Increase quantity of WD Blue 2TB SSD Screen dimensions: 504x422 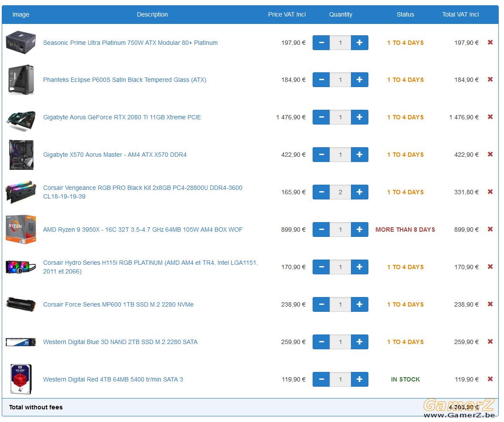pyautogui.click(x=359, y=342)
